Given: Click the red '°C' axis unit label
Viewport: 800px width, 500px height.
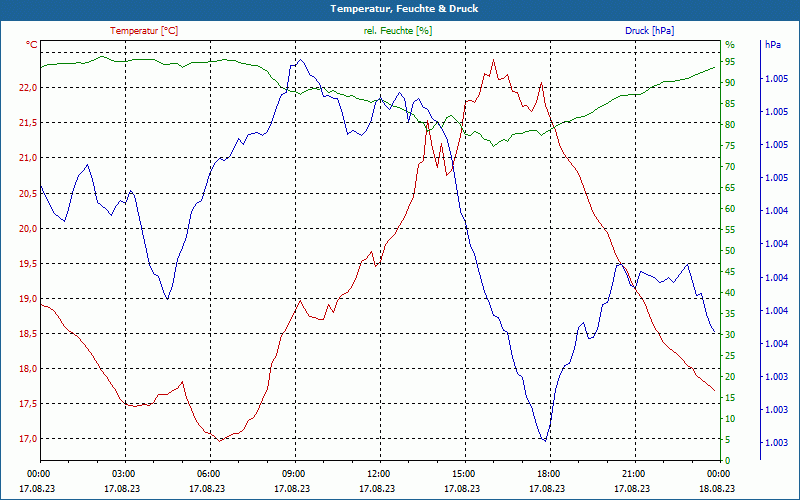Looking at the screenshot, I should pos(32,45).
